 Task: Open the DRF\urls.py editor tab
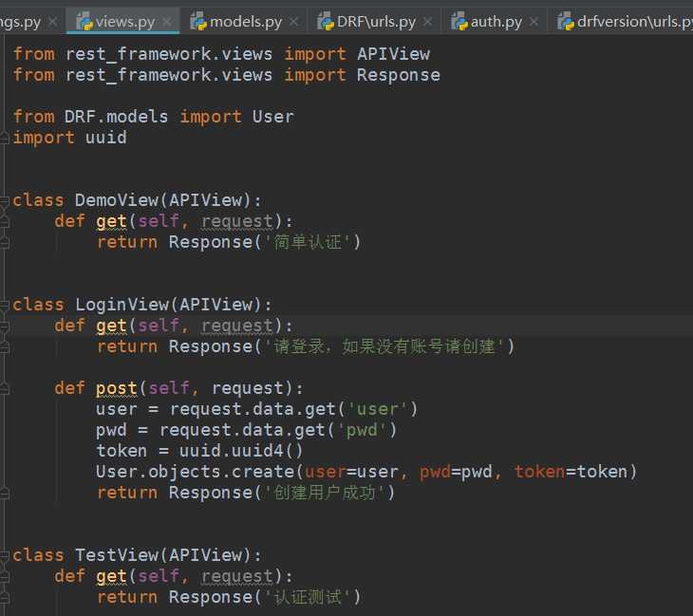click(376, 22)
